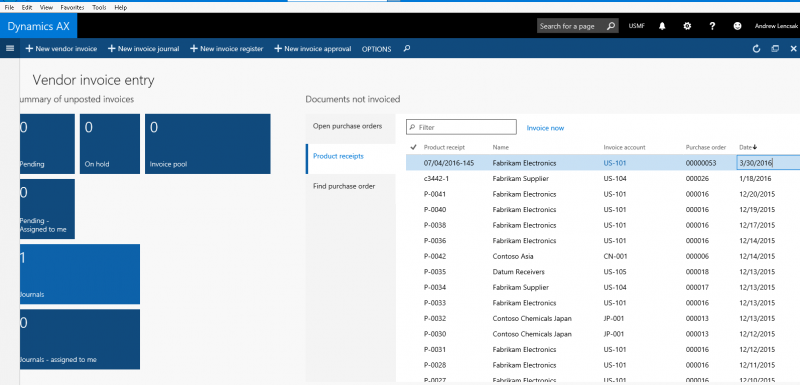Open the USMF company selector
The width and height of the screenshot is (800, 385).
point(636,26)
